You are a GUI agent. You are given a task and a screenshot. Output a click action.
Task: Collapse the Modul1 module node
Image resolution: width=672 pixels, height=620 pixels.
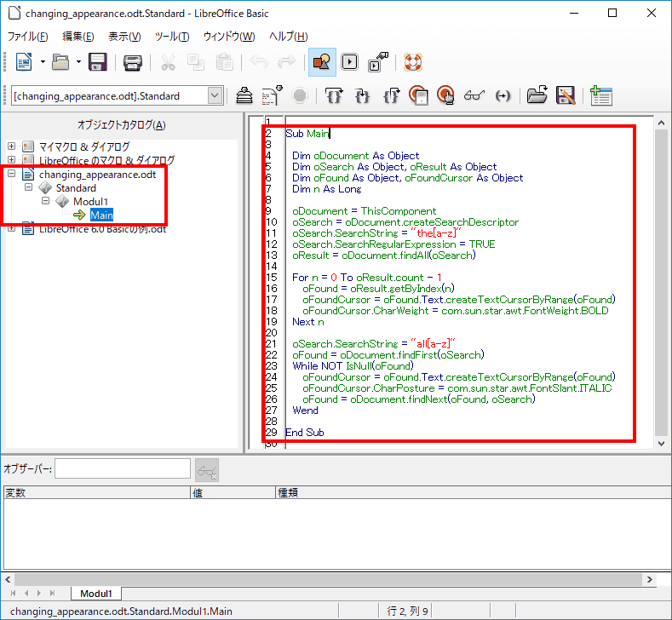click(46, 201)
